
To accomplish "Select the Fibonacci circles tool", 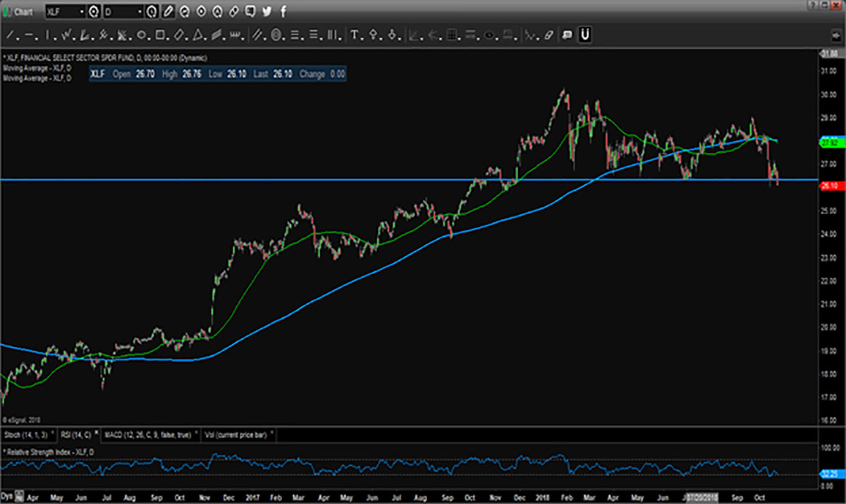I will tap(276, 35).
